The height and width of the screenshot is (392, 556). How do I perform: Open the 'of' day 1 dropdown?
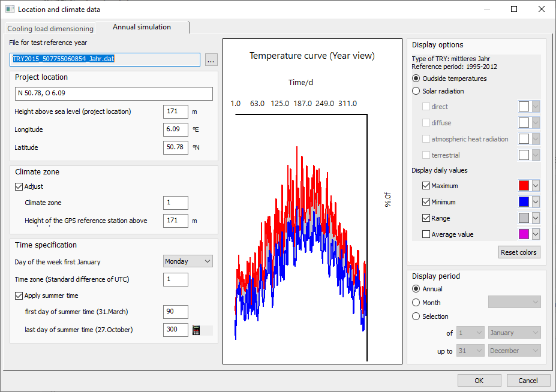click(470, 333)
